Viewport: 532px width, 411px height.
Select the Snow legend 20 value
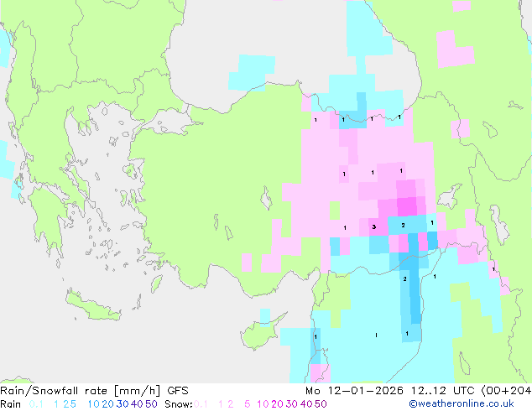pos(277,404)
